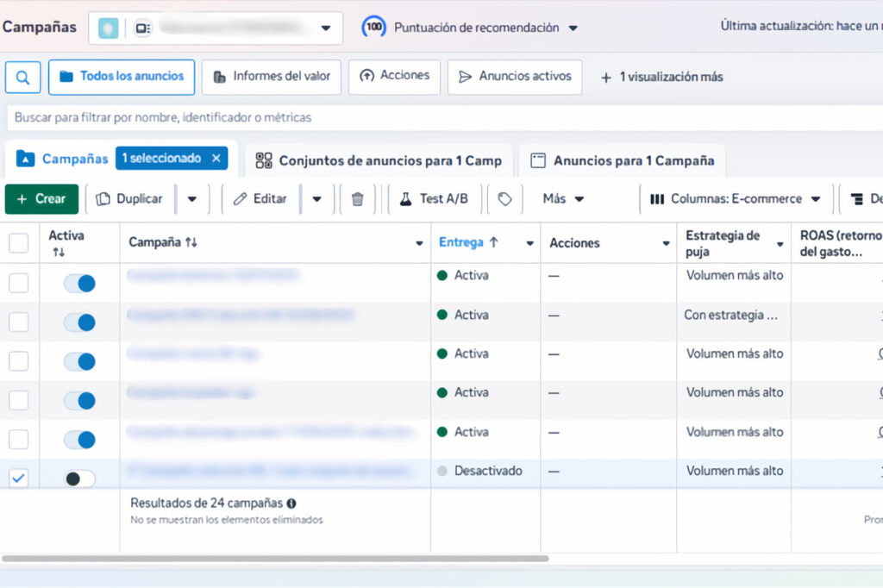This screenshot has height=588, width=883.
Task: Open the dropdown arrow next to Duplicar
Action: 192,199
